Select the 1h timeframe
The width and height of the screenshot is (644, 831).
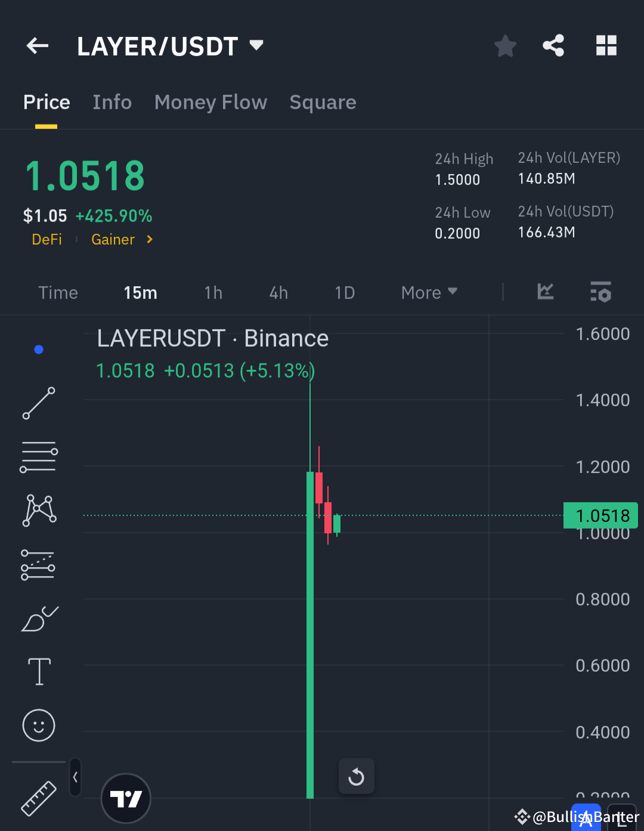point(213,292)
